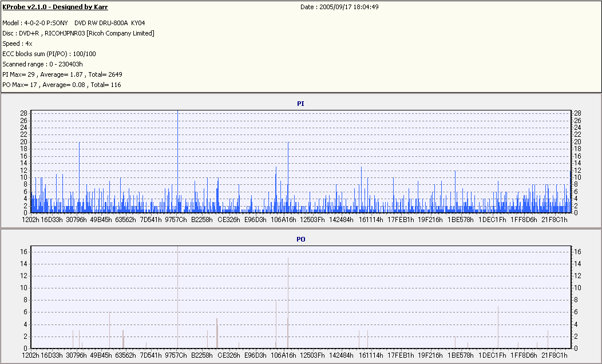Viewport: 602px width, 364px height.
Task: Click the PI chart title
Action: [x=300, y=104]
